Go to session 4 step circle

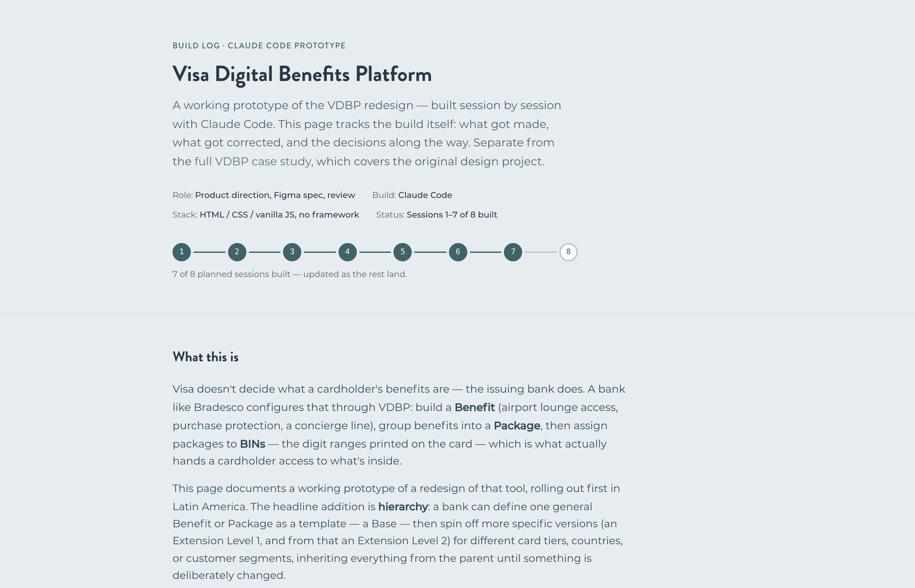click(x=347, y=252)
